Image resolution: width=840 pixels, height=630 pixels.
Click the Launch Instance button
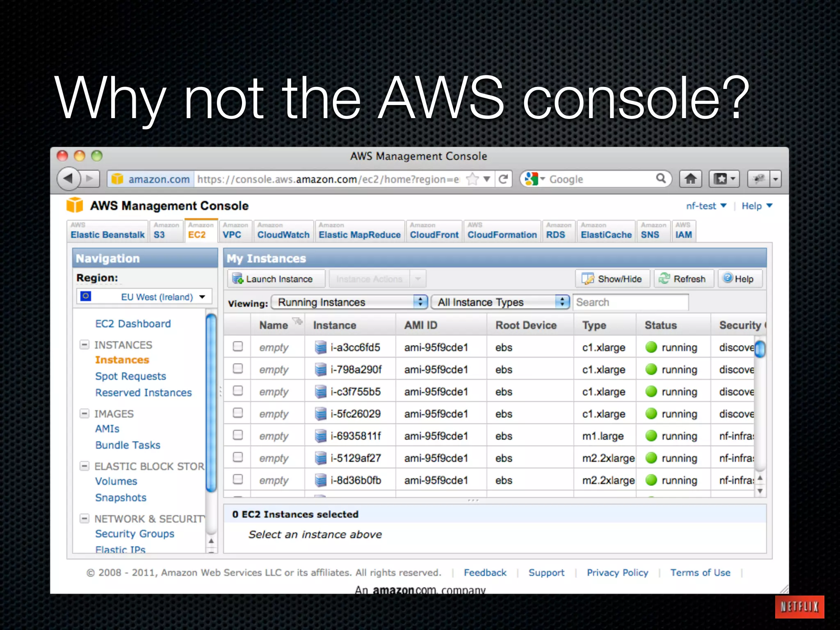[276, 279]
